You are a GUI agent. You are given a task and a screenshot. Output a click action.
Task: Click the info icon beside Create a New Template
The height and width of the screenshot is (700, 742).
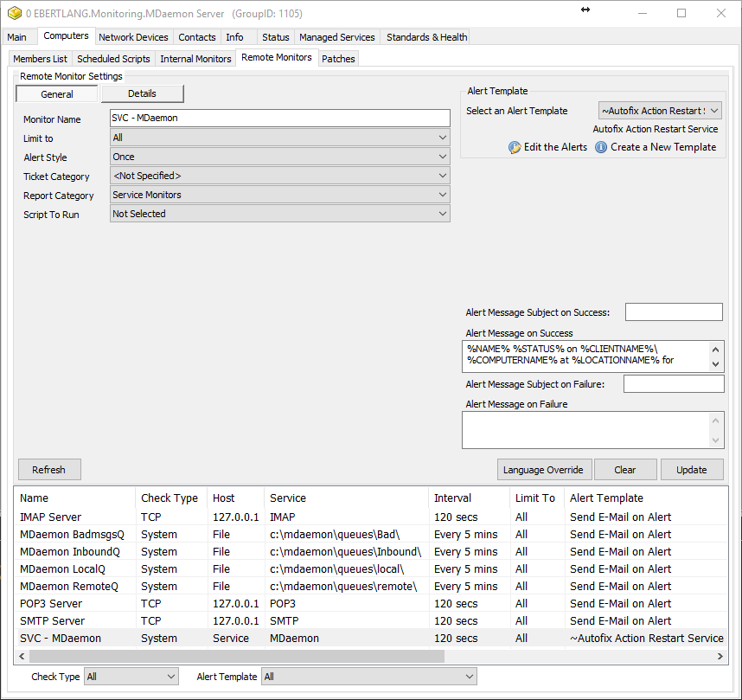coord(601,147)
